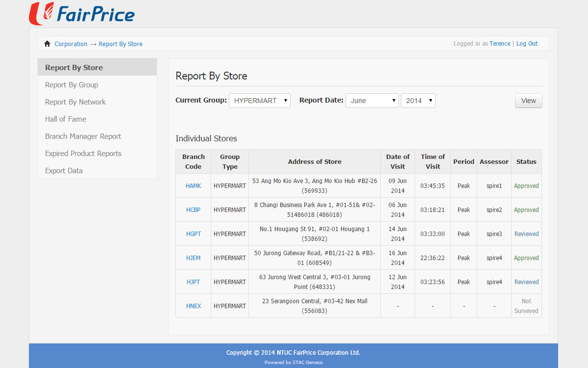This screenshot has width=588, height=368.
Task: Click the FairPrice logo
Action: tap(82, 13)
